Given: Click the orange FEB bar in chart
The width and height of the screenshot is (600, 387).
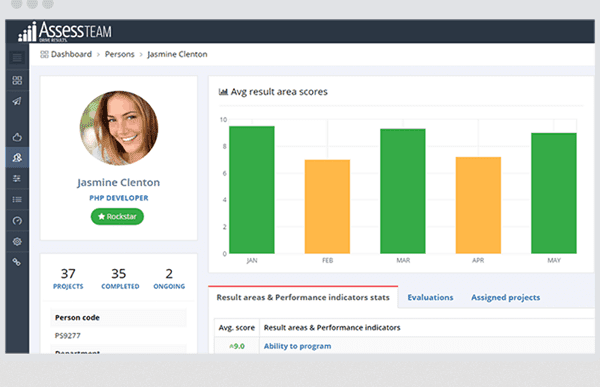Looking at the screenshot, I should (327, 207).
